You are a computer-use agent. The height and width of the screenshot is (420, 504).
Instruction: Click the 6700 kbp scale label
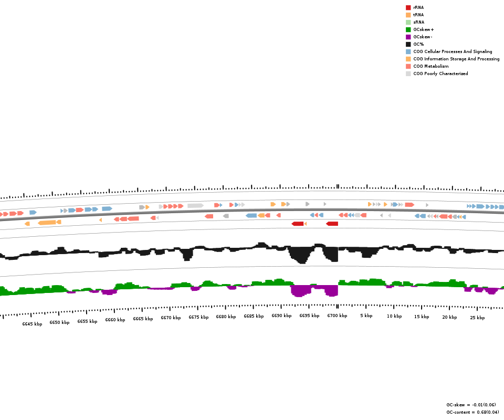click(337, 316)
